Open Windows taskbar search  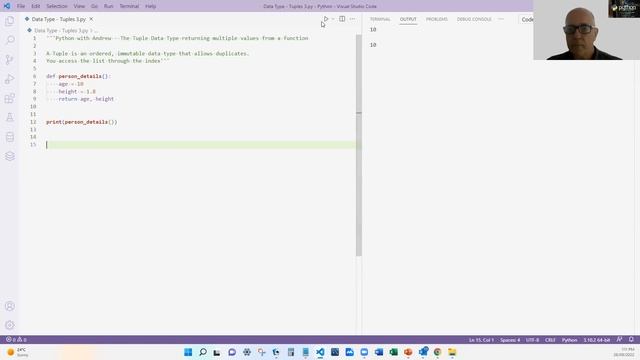tap(203, 352)
